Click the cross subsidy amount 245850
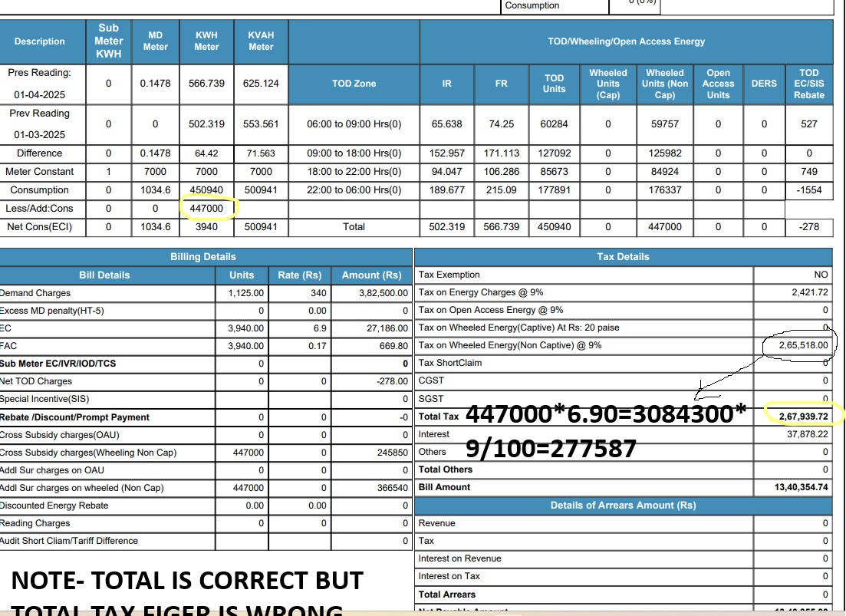Screen dimensions: 846x616 392,452
